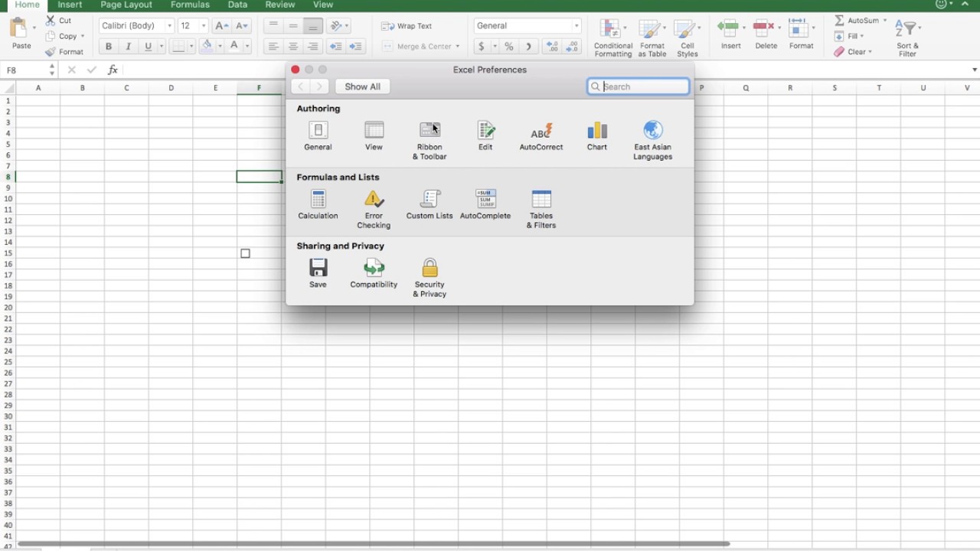Click Delete cells icon

pos(763,28)
